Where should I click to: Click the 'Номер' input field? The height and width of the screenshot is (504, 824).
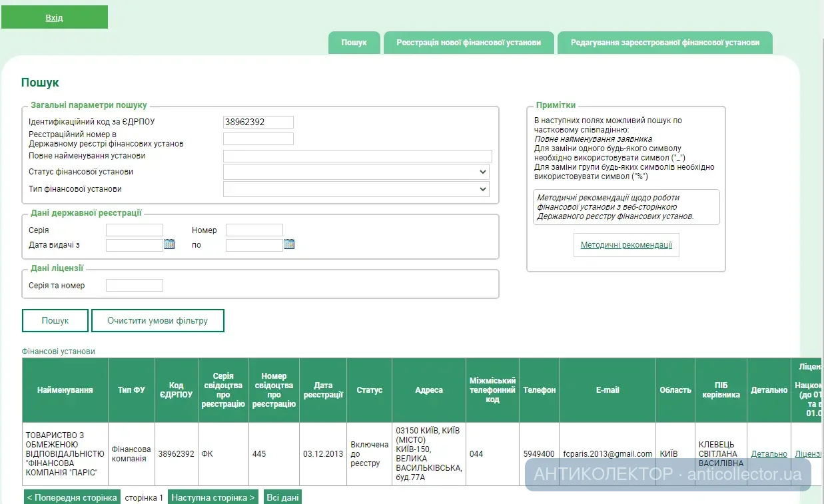[254, 230]
